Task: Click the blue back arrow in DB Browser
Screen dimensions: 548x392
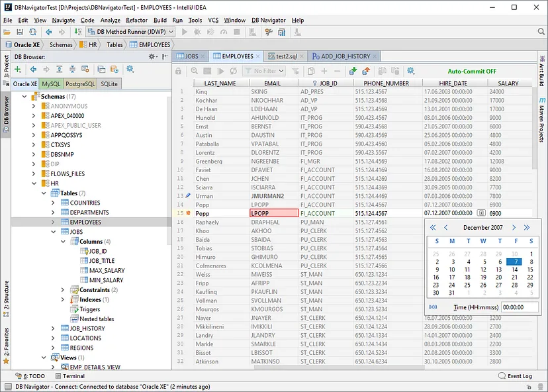Action: coord(33,70)
